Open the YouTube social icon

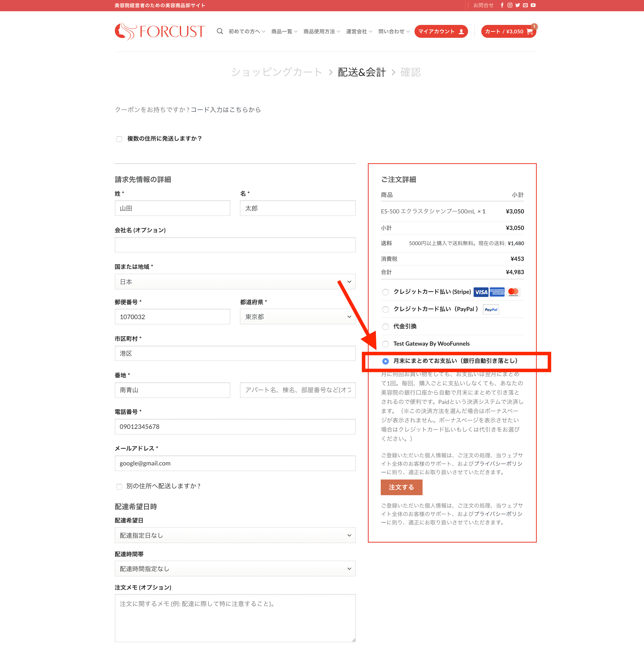click(x=533, y=5)
